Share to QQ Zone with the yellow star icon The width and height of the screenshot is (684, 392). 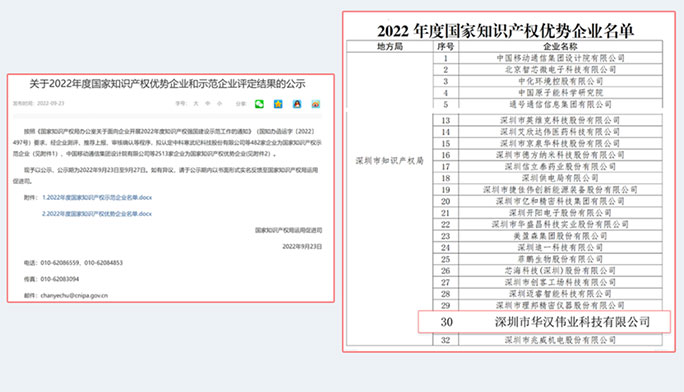278,104
